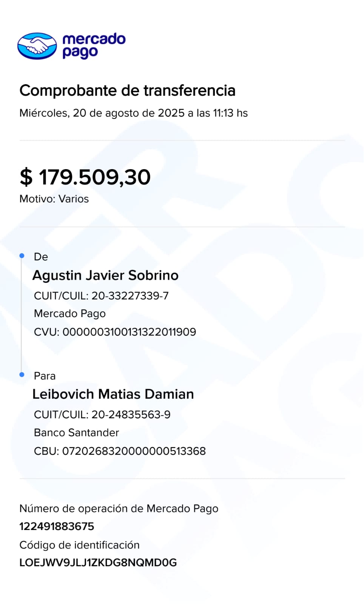Image resolution: width=364 pixels, height=604 pixels.
Task: Click the Motivo: Varios text
Action: pyautogui.click(x=54, y=199)
